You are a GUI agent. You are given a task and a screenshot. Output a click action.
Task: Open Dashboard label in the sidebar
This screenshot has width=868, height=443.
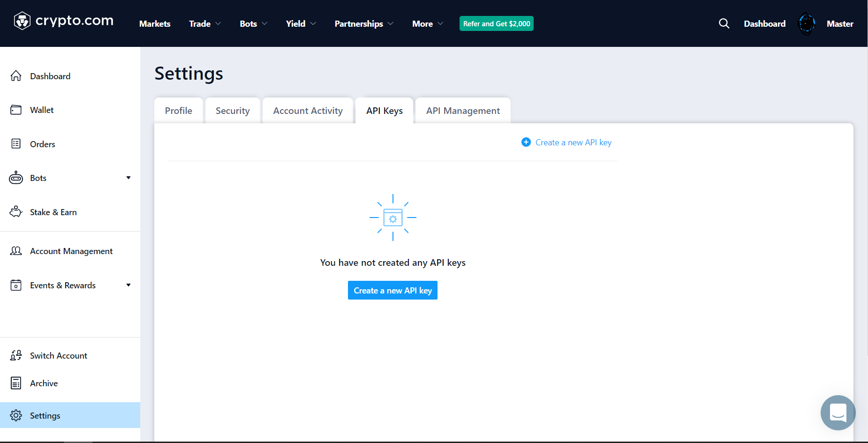pyautogui.click(x=50, y=76)
